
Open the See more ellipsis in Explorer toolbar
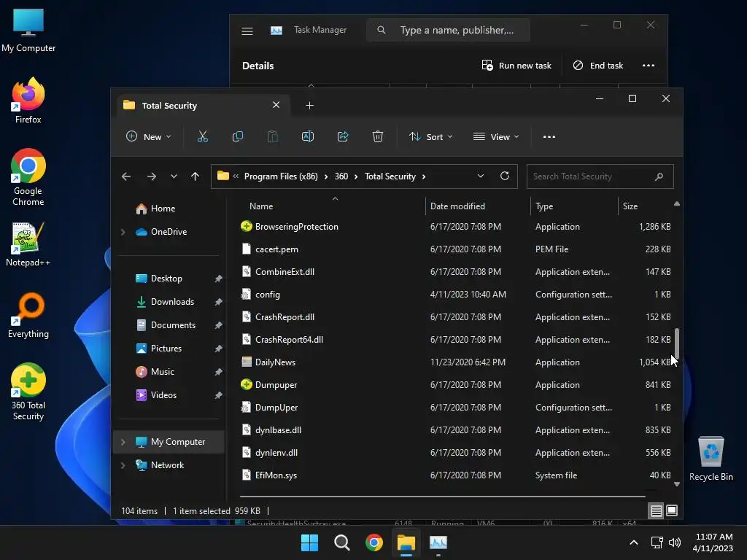point(549,136)
